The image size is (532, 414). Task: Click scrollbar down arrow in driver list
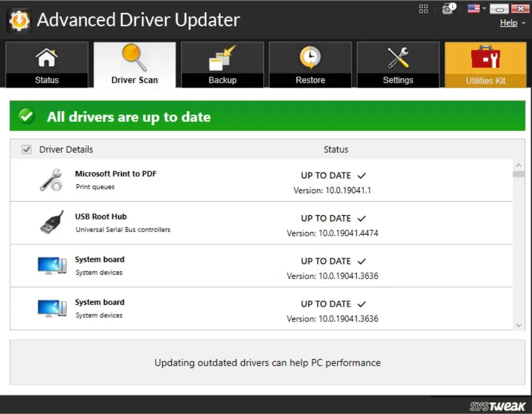coord(519,325)
